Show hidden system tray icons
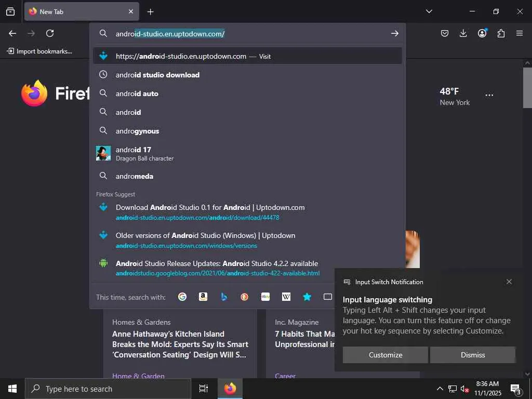The width and height of the screenshot is (532, 399). (440, 389)
